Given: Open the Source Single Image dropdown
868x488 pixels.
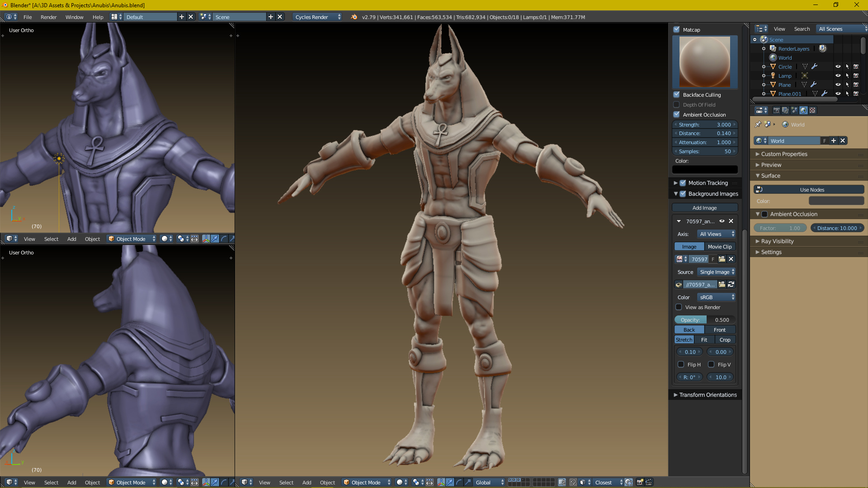Looking at the screenshot, I should [x=717, y=272].
